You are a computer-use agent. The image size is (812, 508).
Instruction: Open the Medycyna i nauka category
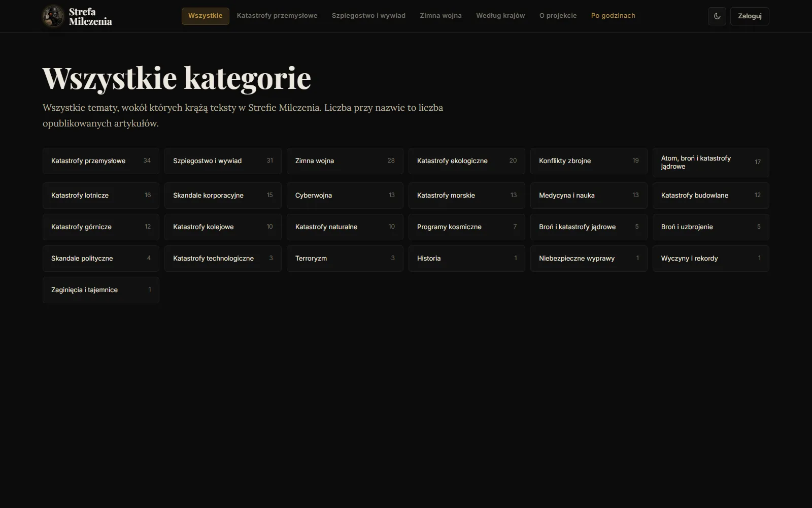[589, 196]
